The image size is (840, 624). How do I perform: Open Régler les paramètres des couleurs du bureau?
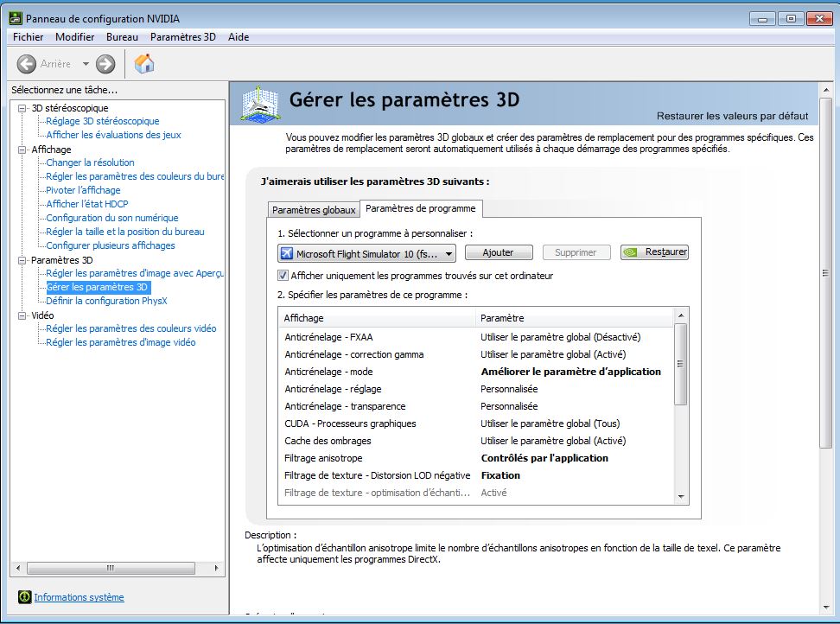pyautogui.click(x=135, y=176)
